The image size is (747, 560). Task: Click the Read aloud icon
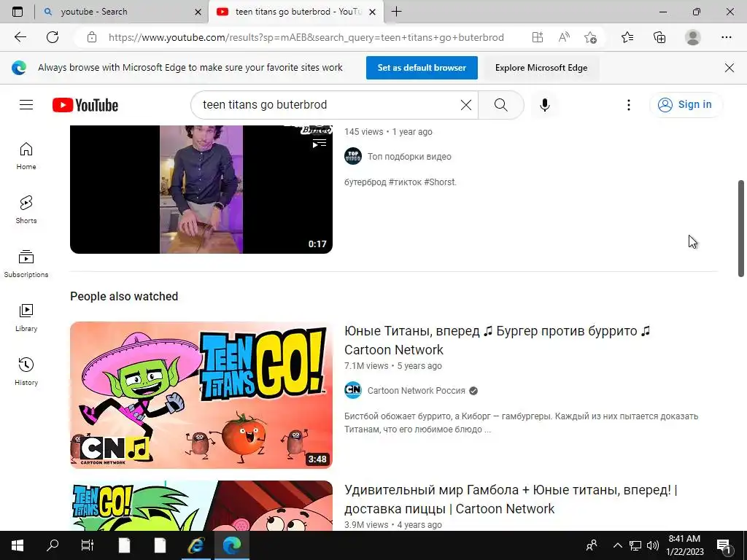[564, 37]
